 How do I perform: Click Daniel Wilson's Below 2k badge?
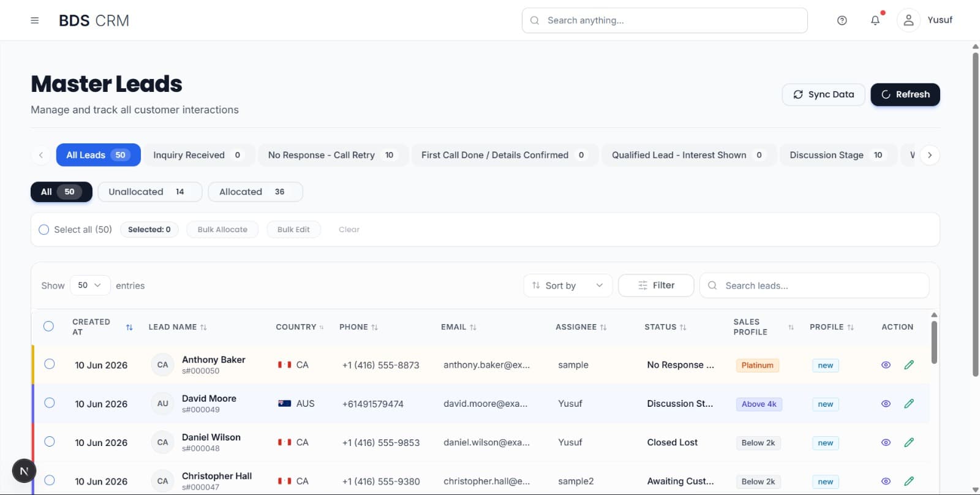(758, 443)
